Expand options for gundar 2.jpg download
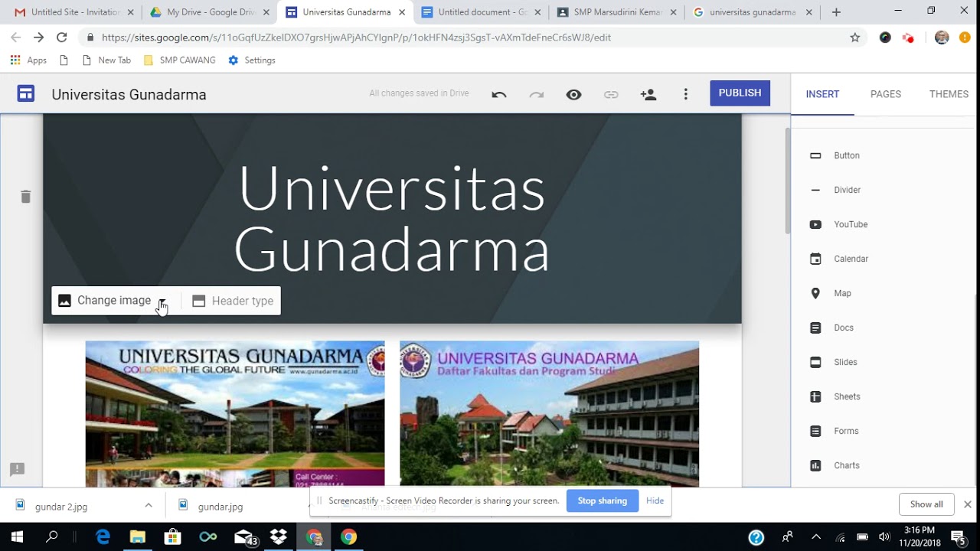This screenshot has width=980, height=551. (x=149, y=506)
